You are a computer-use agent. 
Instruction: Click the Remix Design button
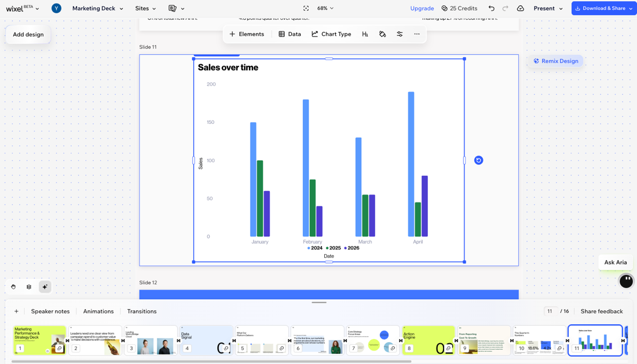555,61
